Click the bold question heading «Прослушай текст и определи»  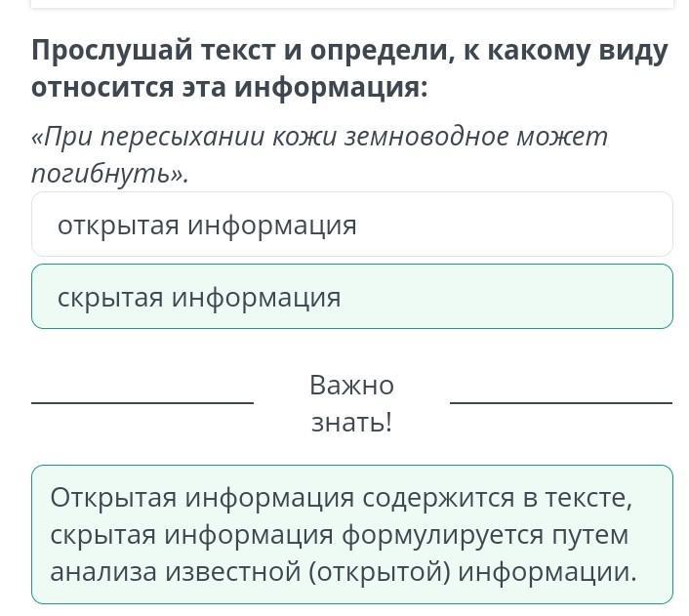point(349,69)
